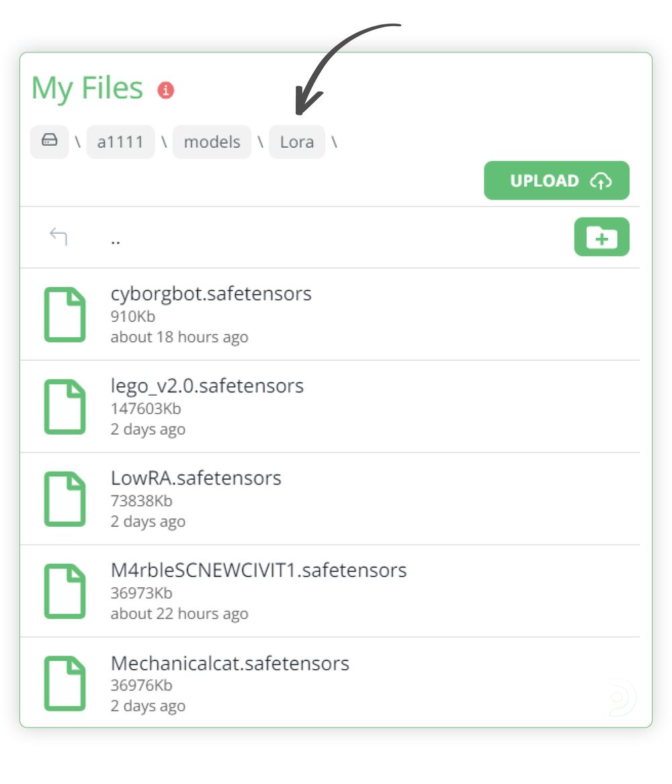Open the a1111 breadcrumb folder
672x784 pixels.
[120, 142]
